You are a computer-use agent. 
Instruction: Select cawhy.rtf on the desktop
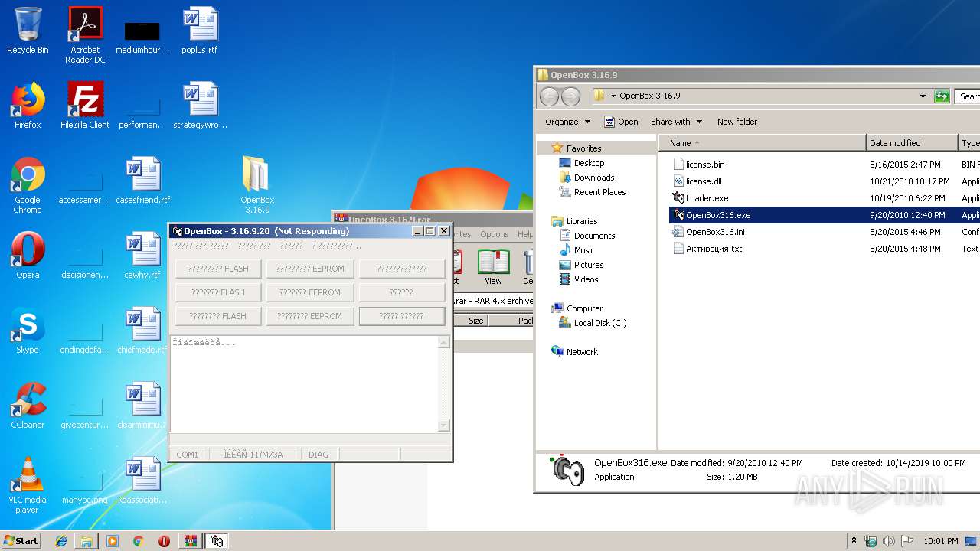(142, 256)
